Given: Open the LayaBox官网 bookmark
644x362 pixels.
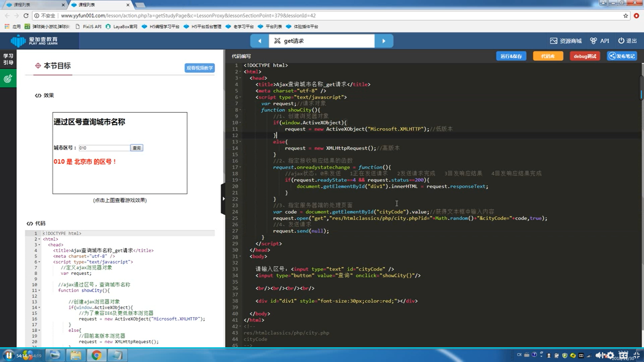Looking at the screenshot, I should coord(121,26).
